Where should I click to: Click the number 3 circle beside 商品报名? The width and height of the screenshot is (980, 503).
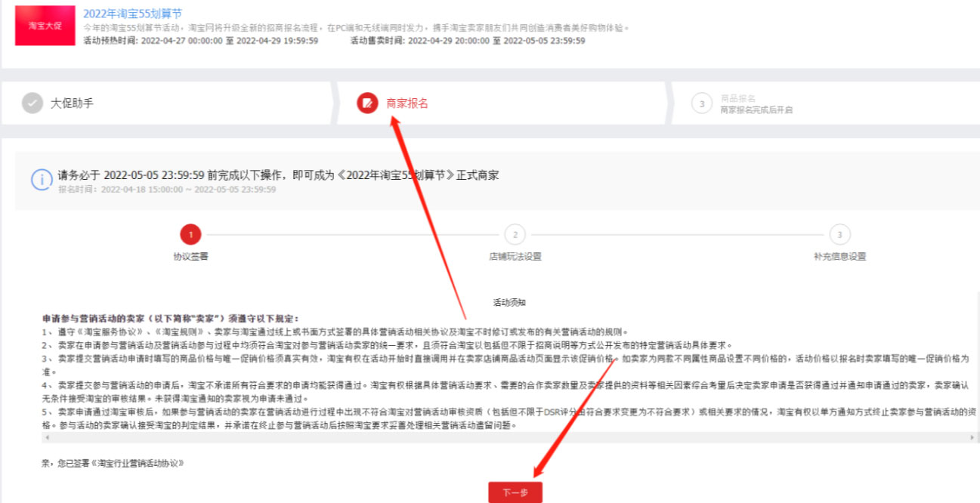(x=702, y=104)
